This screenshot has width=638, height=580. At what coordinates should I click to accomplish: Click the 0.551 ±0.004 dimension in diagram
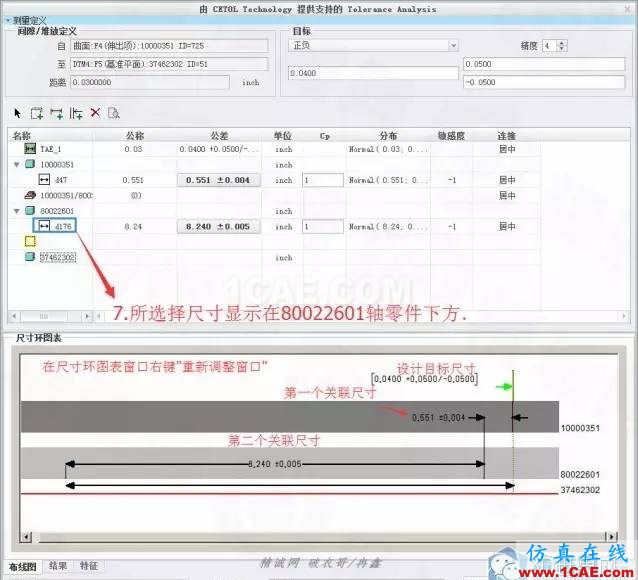coord(438,418)
